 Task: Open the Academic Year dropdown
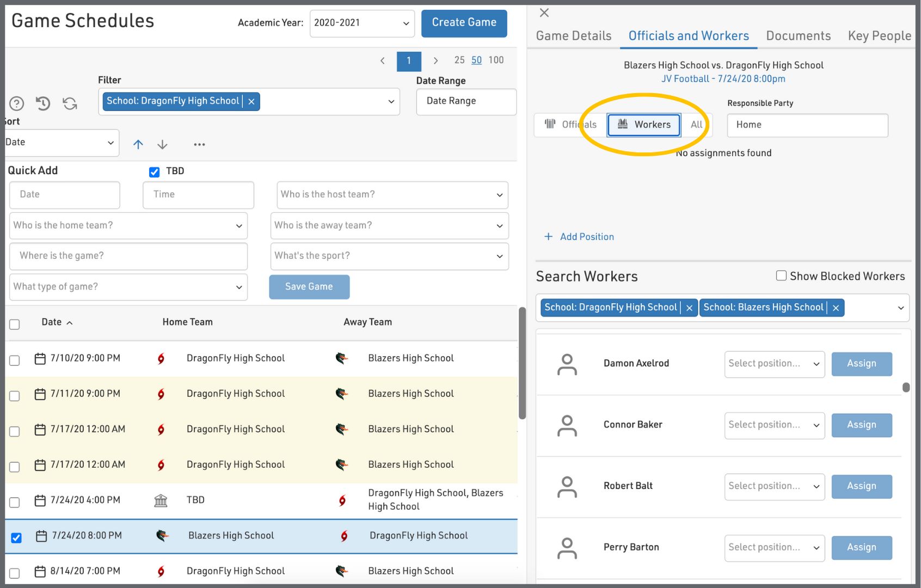coord(362,23)
